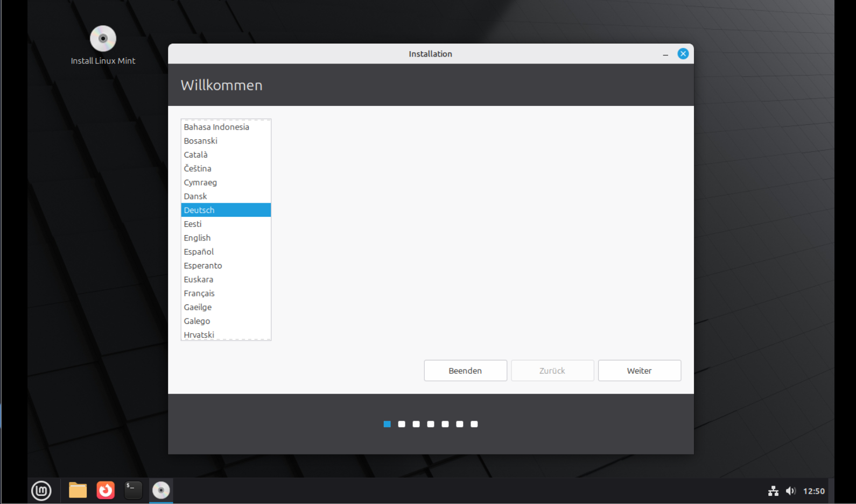Screen dimensions: 856x504
Task: Click the clock showing 12:50
Action: pyautogui.click(x=813, y=491)
